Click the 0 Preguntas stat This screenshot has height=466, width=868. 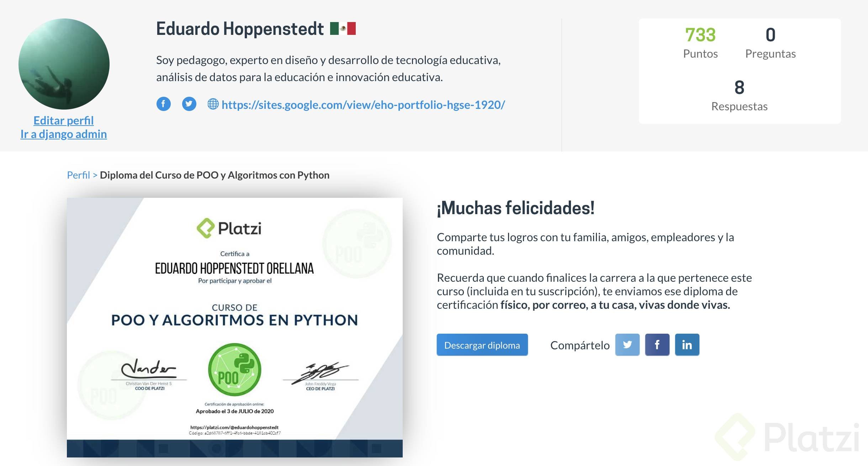pos(771,43)
